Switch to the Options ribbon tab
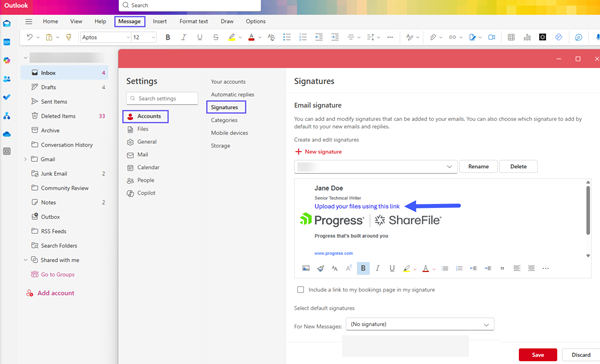 (256, 21)
